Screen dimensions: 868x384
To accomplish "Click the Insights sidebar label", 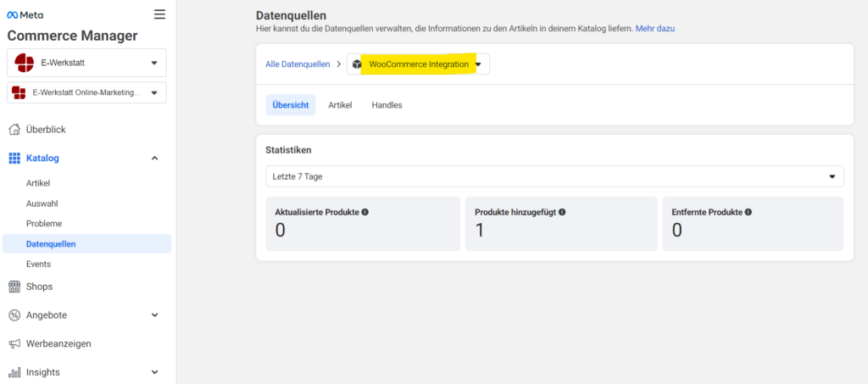I will [x=42, y=372].
